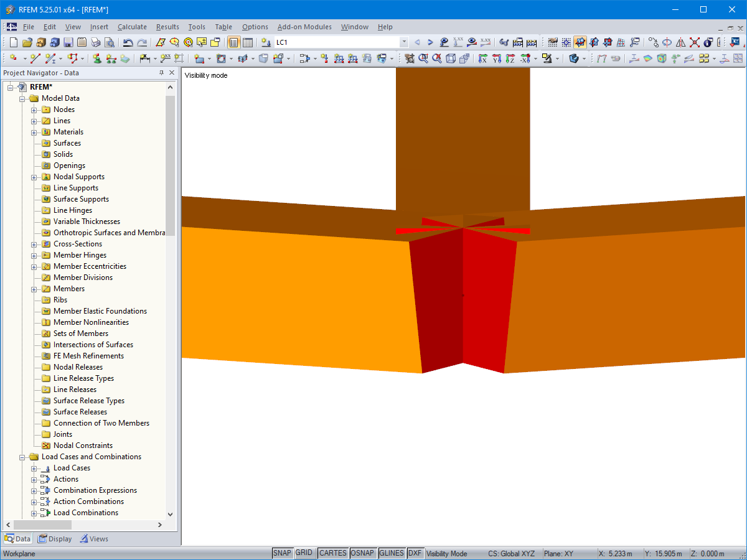The image size is (747, 560).
Task: Select Surfaces in the navigator tree
Action: coord(67,143)
